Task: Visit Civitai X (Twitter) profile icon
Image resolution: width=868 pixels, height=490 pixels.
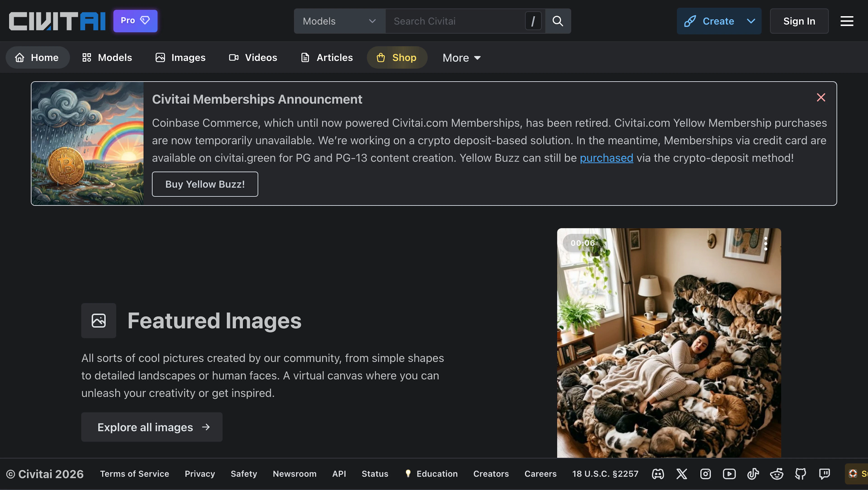Action: point(682,474)
